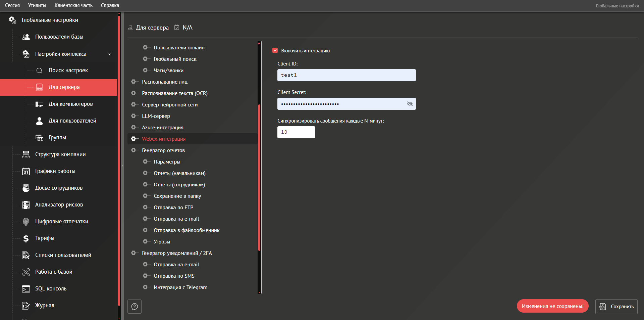Toggle Client Secret visibility eye icon

tap(410, 104)
